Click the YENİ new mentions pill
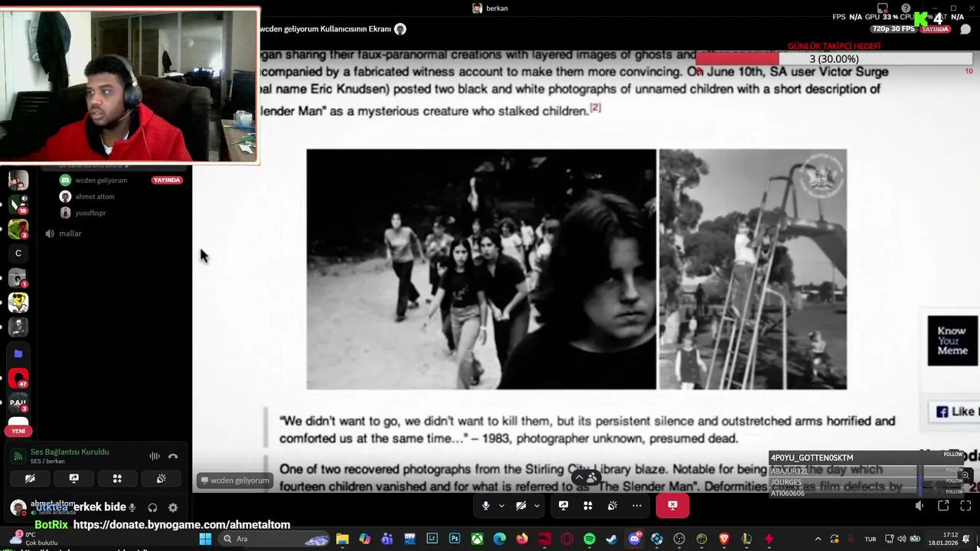980x551 pixels. pyautogui.click(x=18, y=431)
